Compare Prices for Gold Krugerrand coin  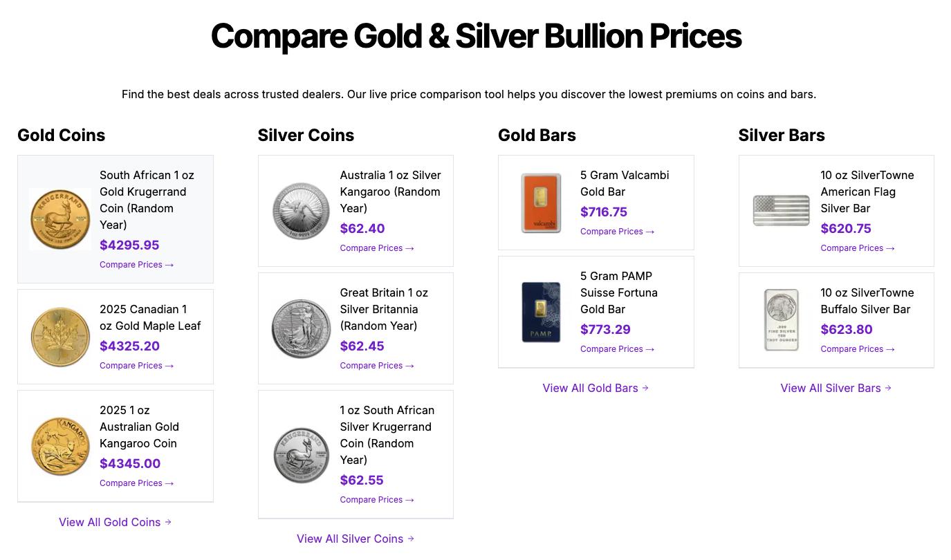coord(136,265)
